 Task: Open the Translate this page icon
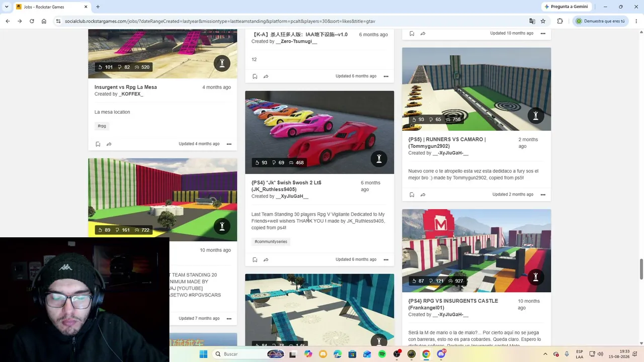pyautogui.click(x=532, y=21)
